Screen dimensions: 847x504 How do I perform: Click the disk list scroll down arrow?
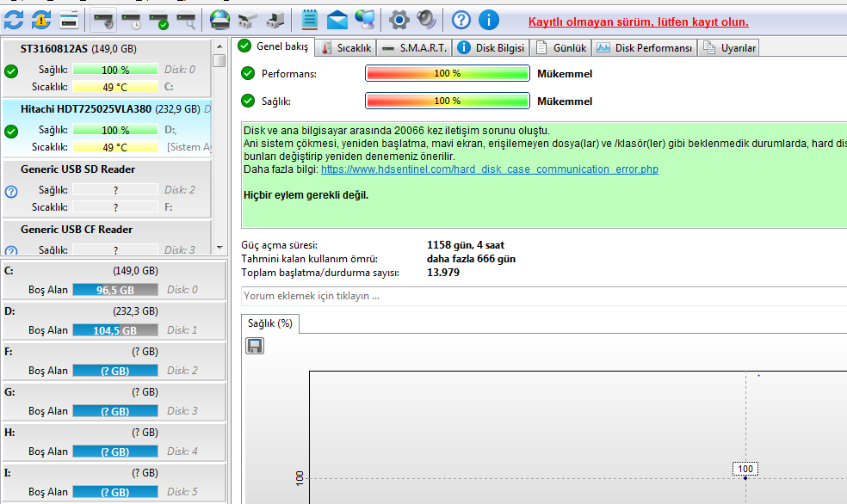point(219,247)
